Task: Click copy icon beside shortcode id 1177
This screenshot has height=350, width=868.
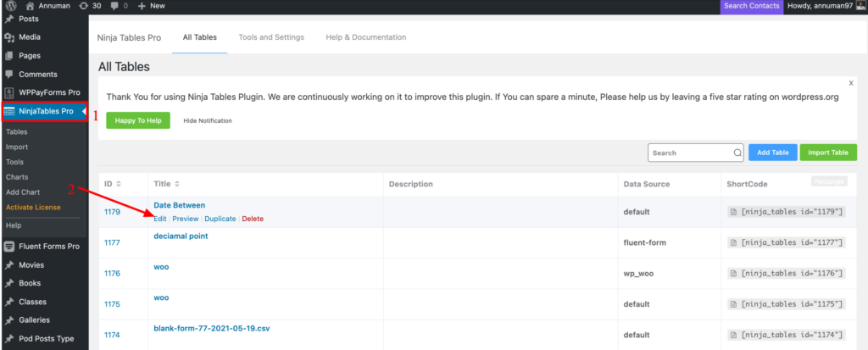Action: [x=733, y=243]
